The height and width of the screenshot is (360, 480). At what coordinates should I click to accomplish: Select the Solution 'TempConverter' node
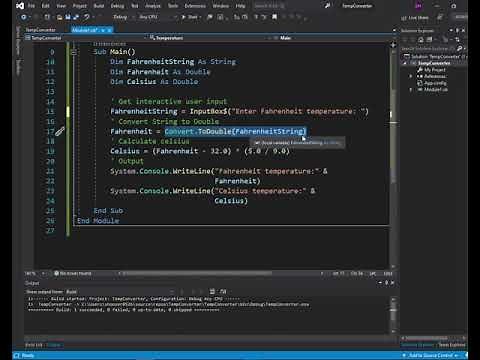435,56
